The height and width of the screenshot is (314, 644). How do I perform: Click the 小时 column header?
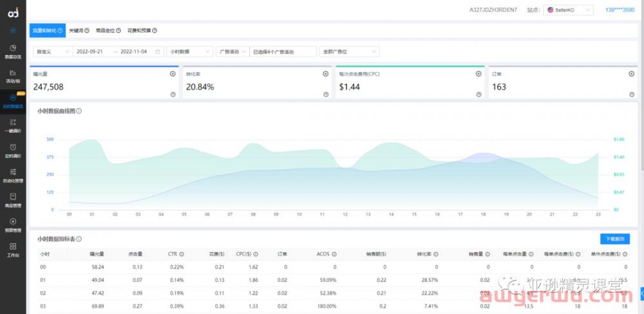(x=44, y=255)
